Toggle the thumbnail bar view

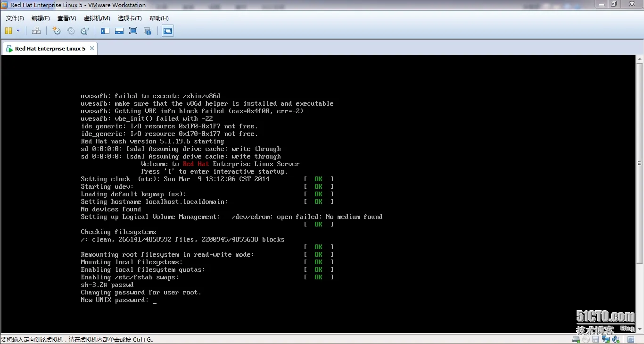[x=119, y=31]
